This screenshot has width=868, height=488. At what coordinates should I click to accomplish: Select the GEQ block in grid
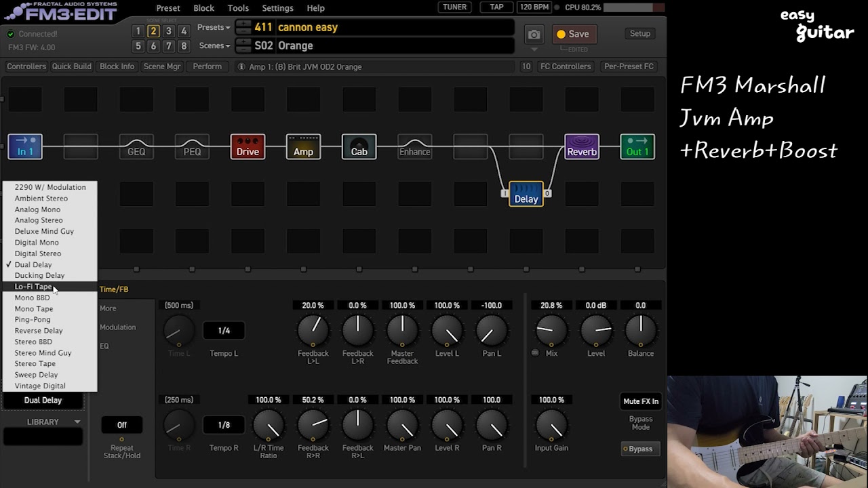(x=136, y=146)
